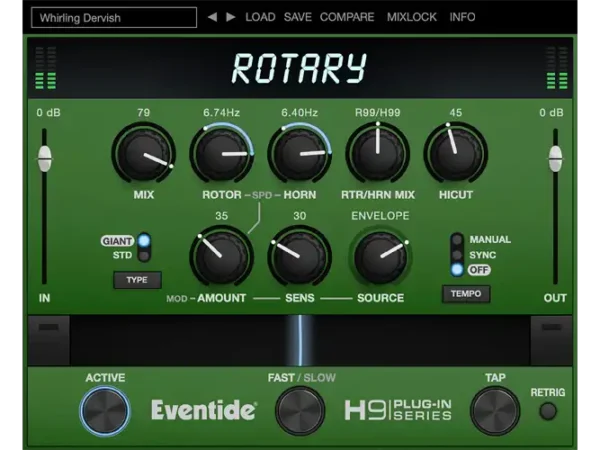Toggle the ACTIVE footswitch
The image size is (600, 450).
coord(105,411)
